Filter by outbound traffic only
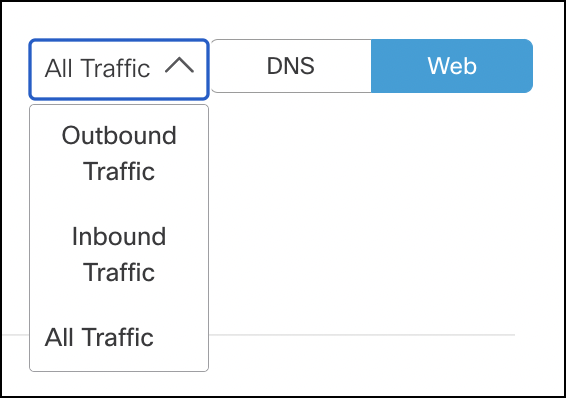This screenshot has height=398, width=566. pyautogui.click(x=119, y=153)
